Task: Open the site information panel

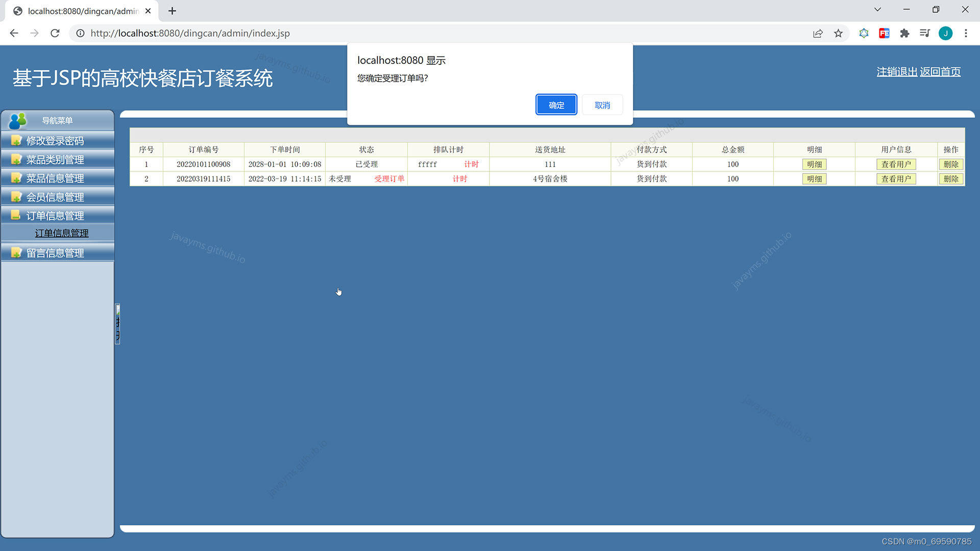Action: point(80,33)
